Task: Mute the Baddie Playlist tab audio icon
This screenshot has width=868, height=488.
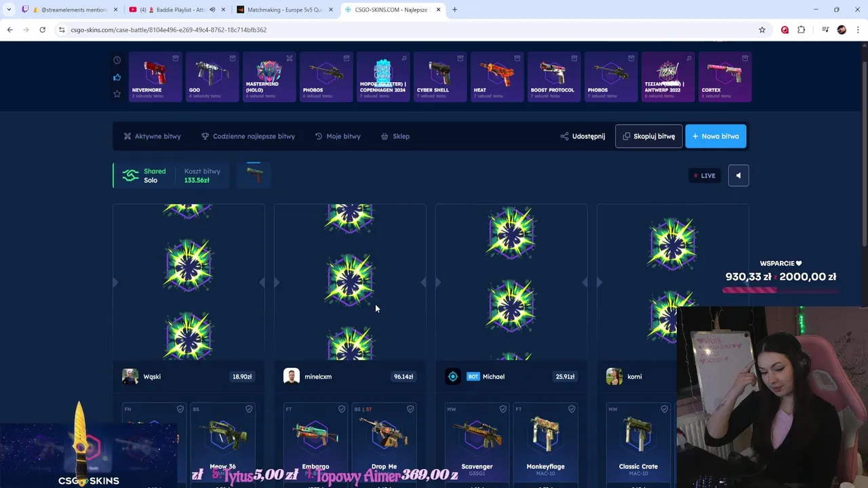Action: point(212,9)
